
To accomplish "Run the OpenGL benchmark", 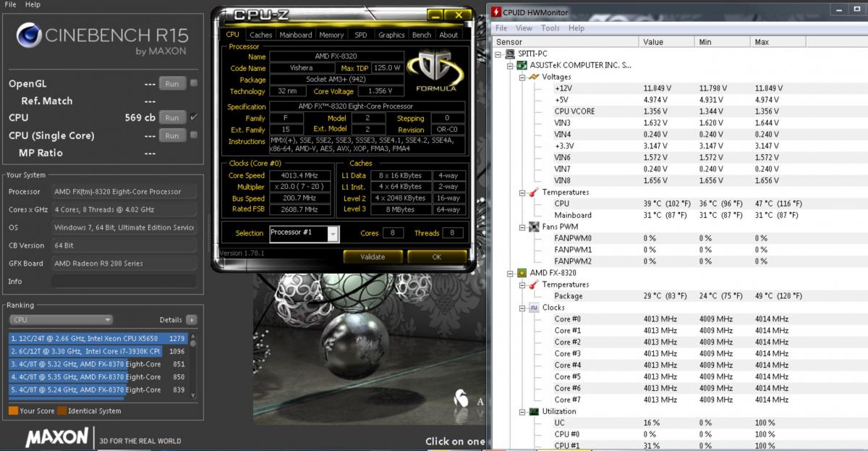I will 172,83.
